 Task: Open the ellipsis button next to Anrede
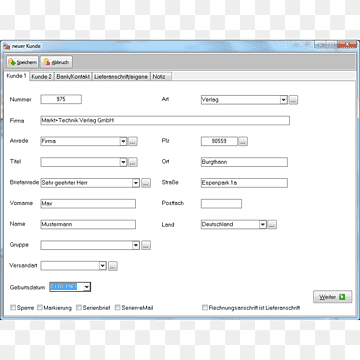point(133,141)
